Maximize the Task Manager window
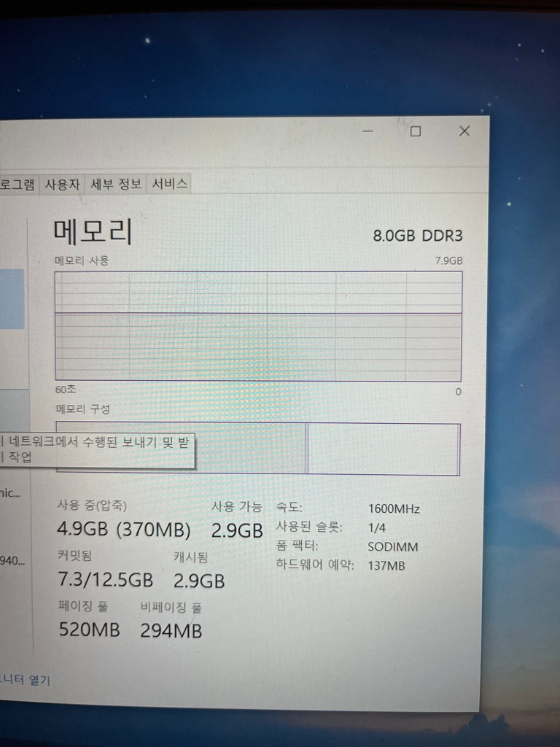The width and height of the screenshot is (560, 747). (x=416, y=131)
